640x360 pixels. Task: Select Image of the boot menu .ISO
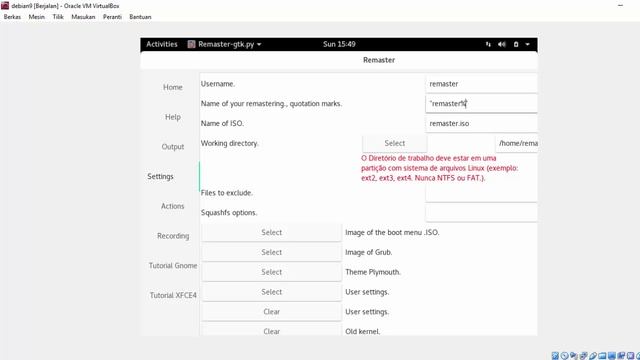[x=271, y=232]
